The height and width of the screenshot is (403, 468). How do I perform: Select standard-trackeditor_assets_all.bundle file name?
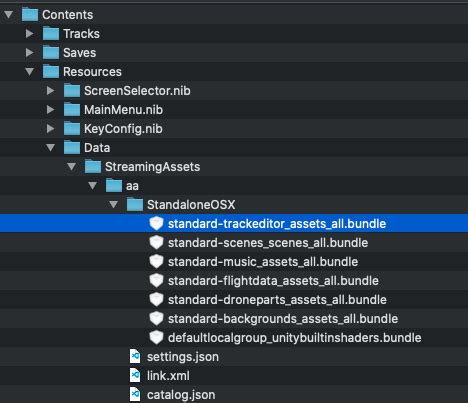[x=277, y=224]
